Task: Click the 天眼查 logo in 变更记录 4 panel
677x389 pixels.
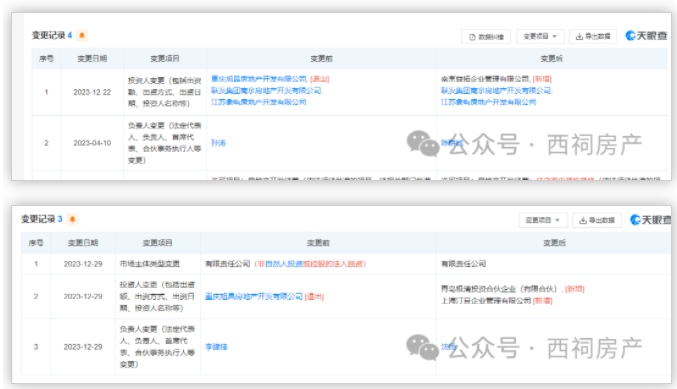Action: 646,36
